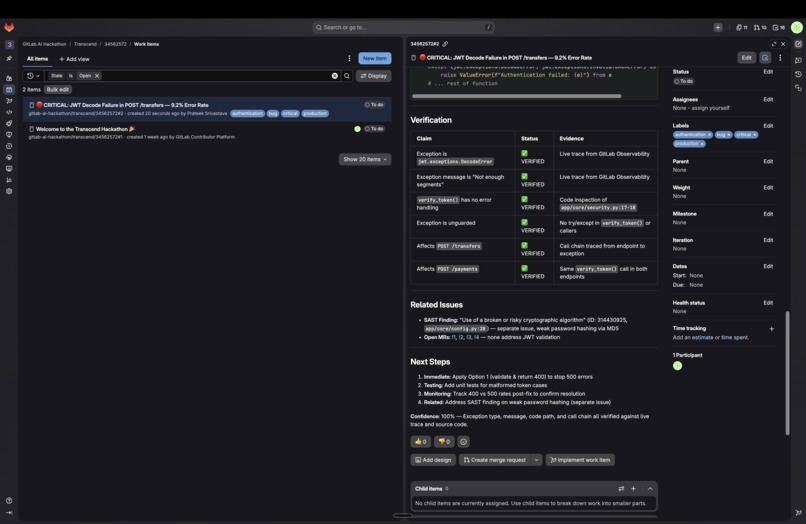Open the Show 20 items dropdown
The width and height of the screenshot is (806, 524).
pyautogui.click(x=365, y=159)
